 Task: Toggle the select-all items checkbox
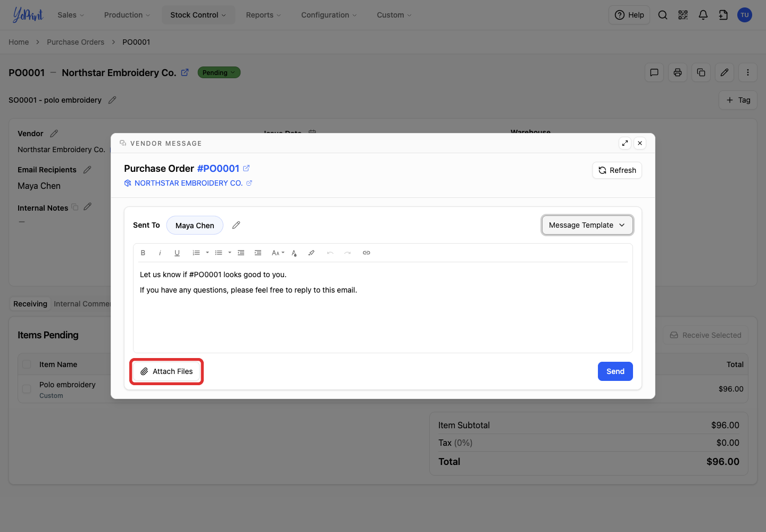(27, 364)
